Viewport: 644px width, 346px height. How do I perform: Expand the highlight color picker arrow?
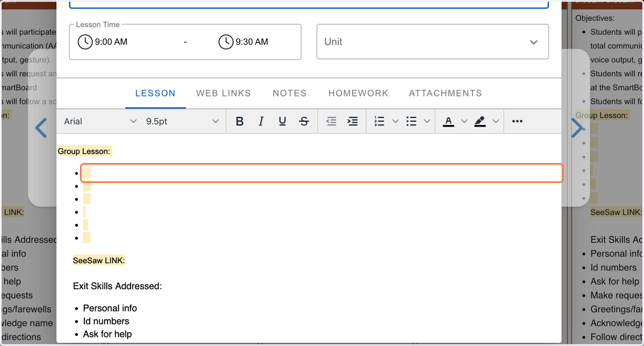click(x=496, y=121)
